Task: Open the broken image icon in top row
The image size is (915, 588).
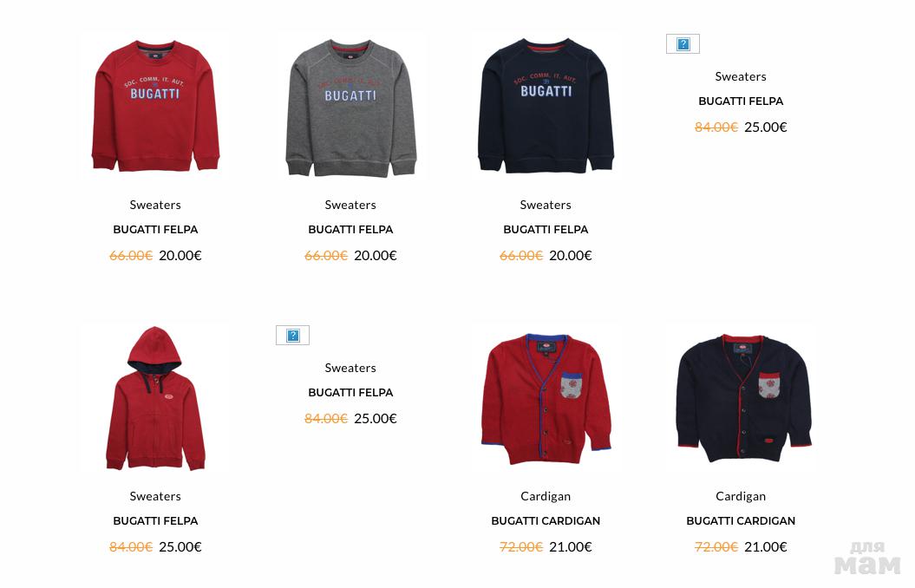Action: coord(683,43)
